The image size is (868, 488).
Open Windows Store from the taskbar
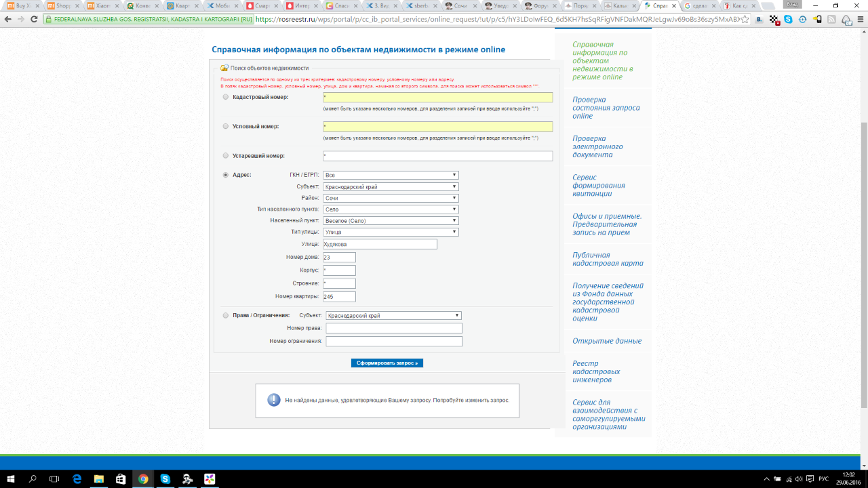coord(121,479)
